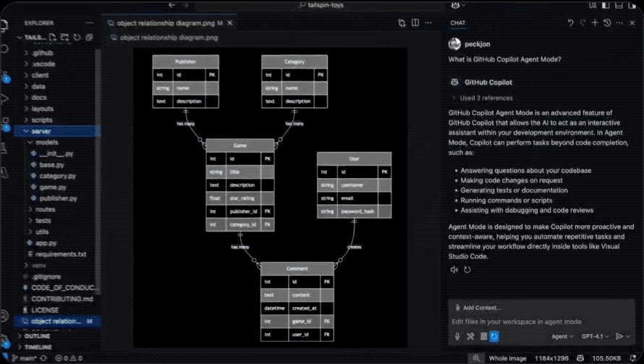This screenshot has height=364, width=644.
Task: Open changes for the diagram file
Action: click(x=402, y=23)
